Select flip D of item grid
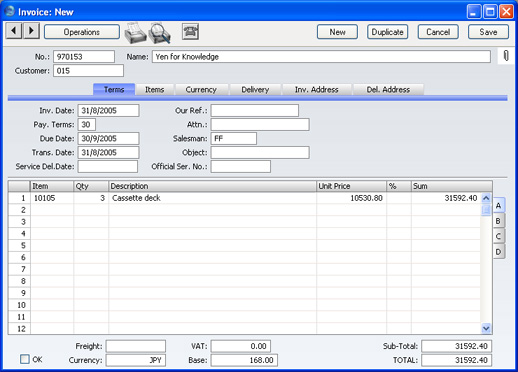This screenshot has height=372, width=518. pos(498,252)
